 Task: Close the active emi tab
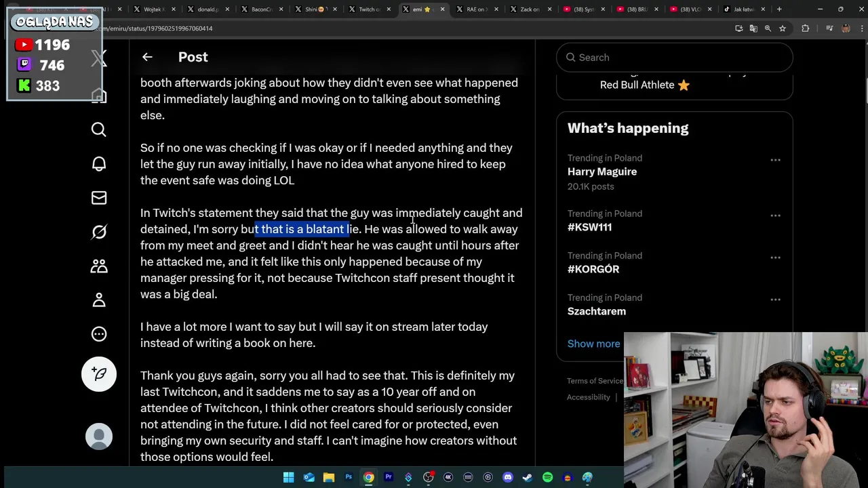pyautogui.click(x=443, y=9)
